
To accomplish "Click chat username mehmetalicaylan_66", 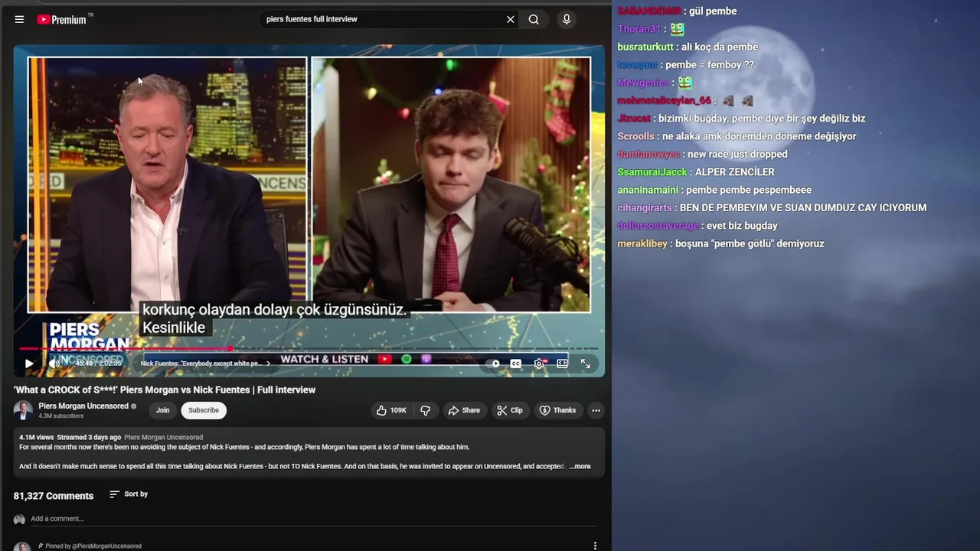I will [665, 100].
